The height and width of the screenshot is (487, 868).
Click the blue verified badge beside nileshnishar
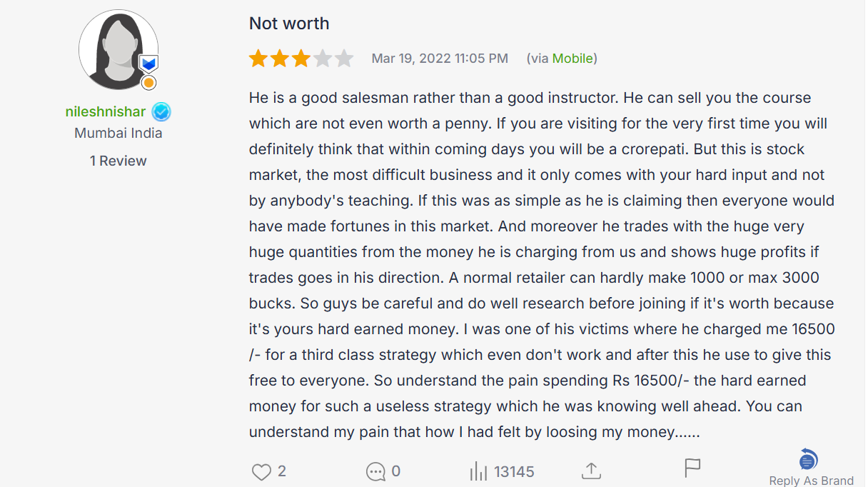[161, 111]
